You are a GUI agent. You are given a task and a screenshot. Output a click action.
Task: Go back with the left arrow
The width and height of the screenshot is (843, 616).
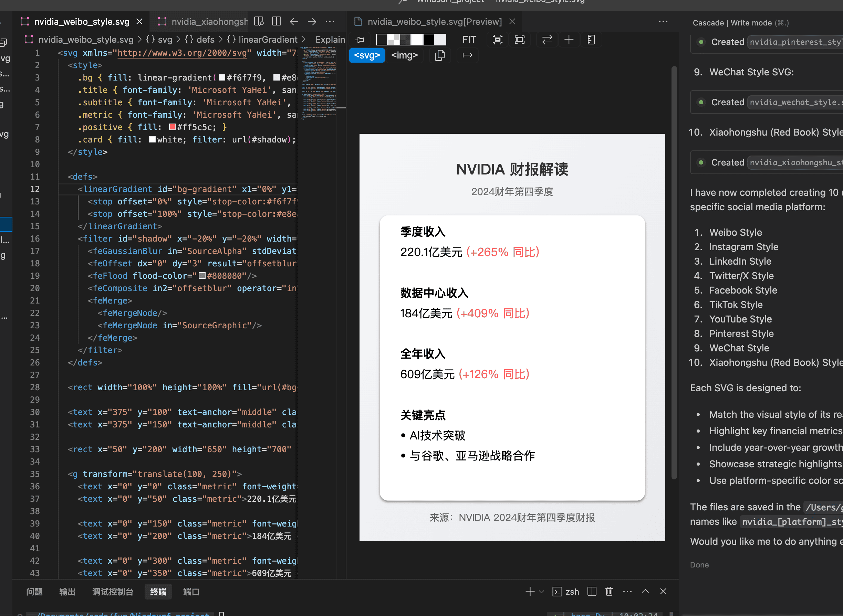click(294, 22)
